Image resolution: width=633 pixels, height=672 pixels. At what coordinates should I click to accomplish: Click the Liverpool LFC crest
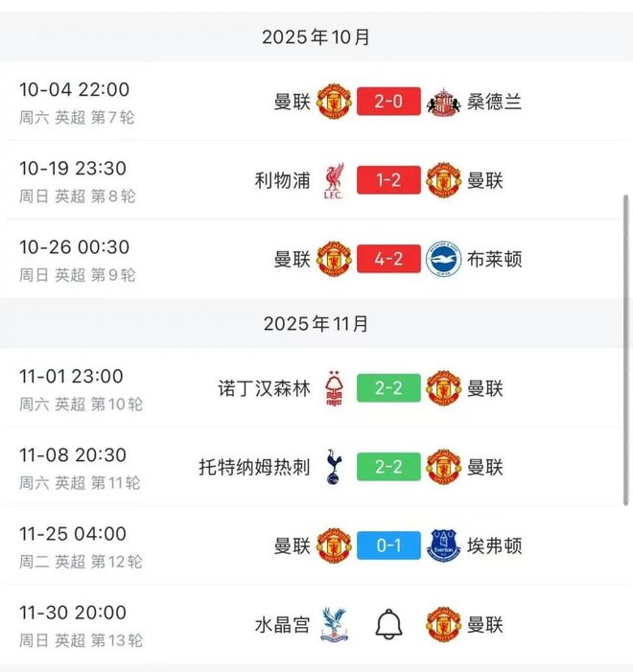335,180
